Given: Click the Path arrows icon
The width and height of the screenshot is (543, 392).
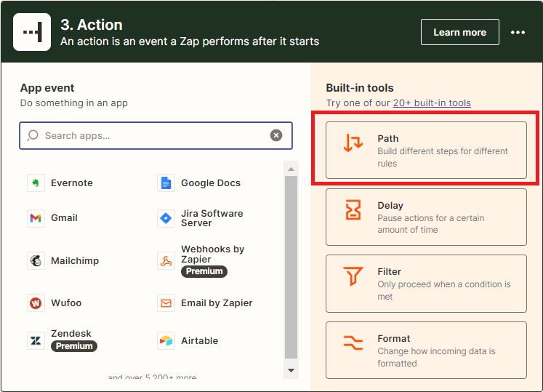Looking at the screenshot, I should point(353,143).
